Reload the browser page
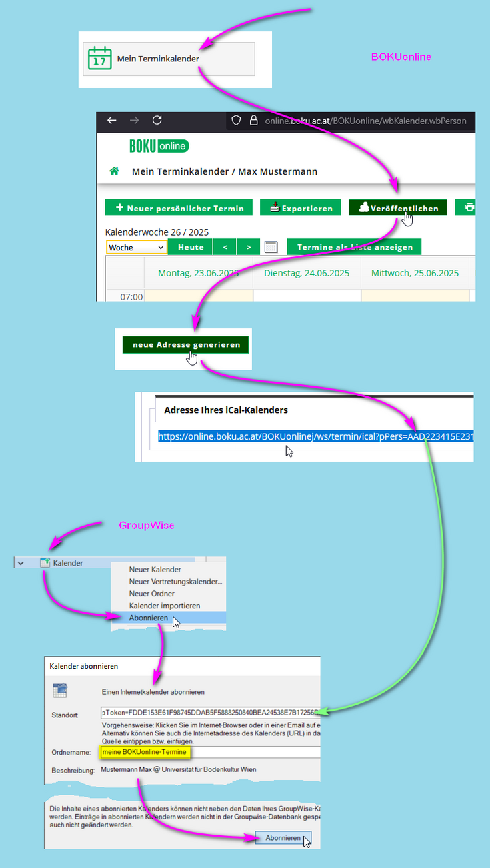Image resolution: width=490 pixels, height=868 pixels. point(157,120)
